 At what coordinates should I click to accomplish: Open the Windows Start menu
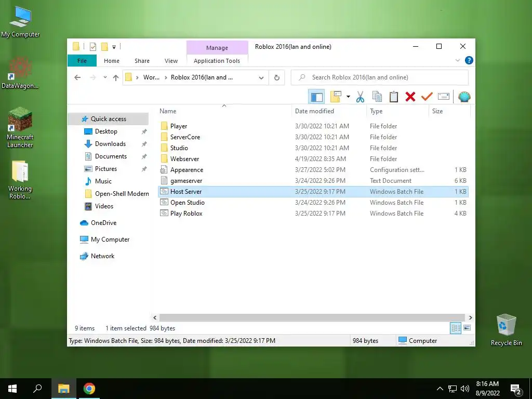[x=12, y=389]
